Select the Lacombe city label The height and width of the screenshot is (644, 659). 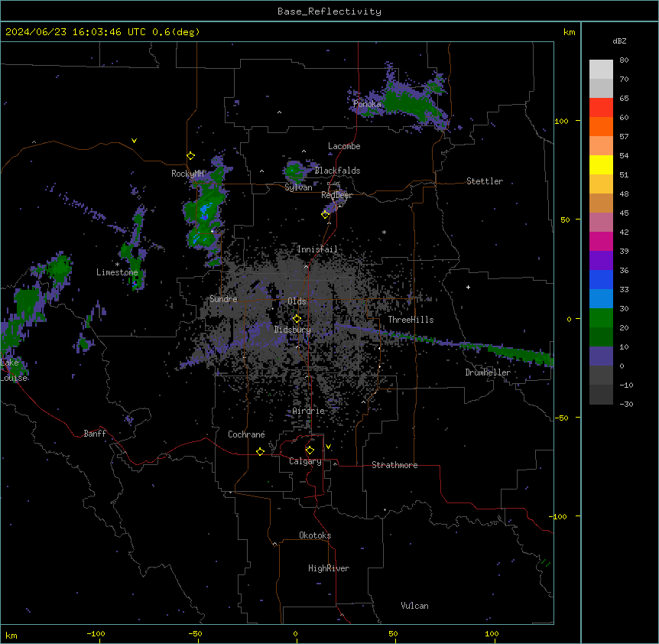(344, 146)
